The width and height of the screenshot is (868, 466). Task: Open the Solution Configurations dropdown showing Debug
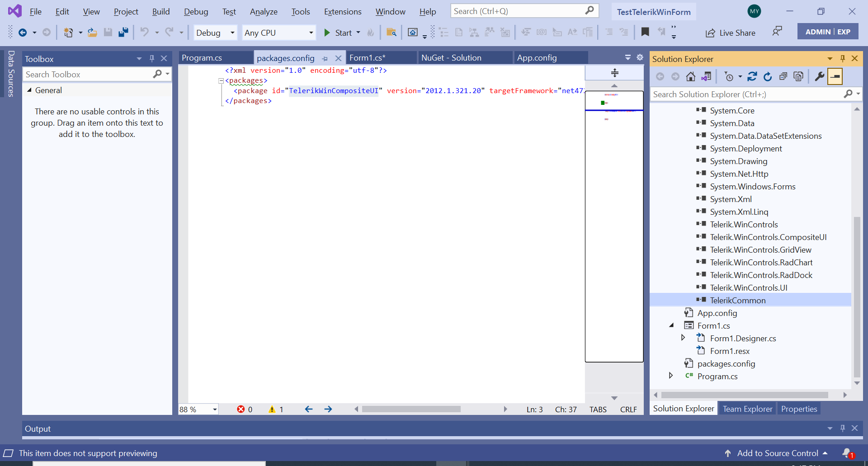[215, 33]
